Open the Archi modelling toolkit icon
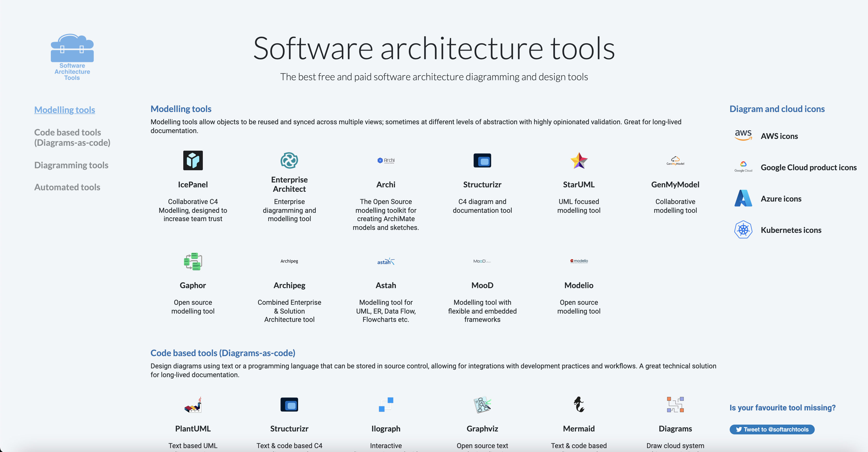 (385, 160)
